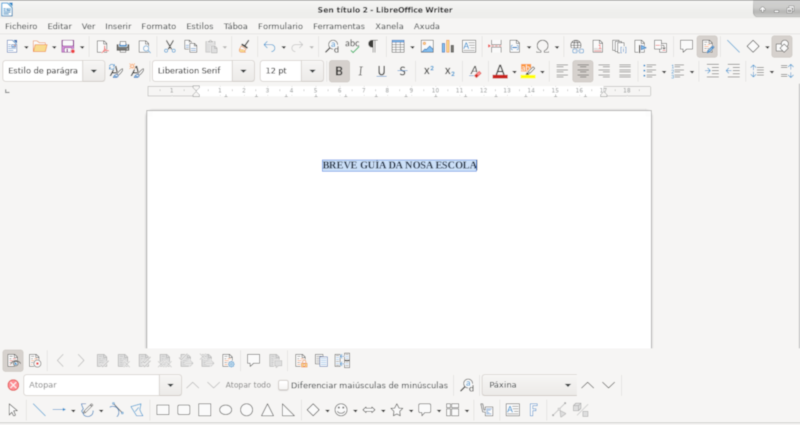Open the 'Páxina' navigation dropdown
Image resolution: width=800 pixels, height=425 pixels.
[568, 385]
